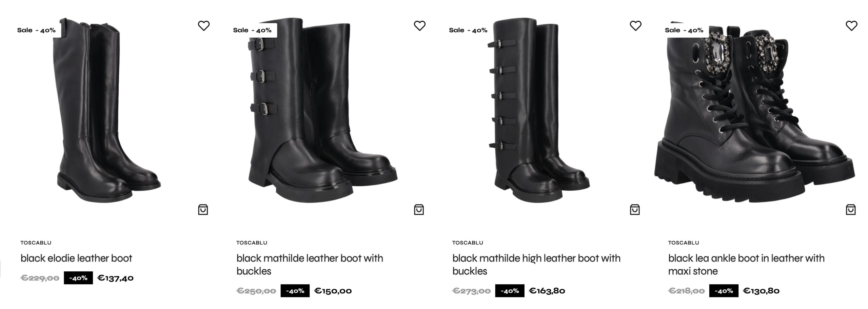Open the five-buckle mathilde high boot image
This screenshot has height=309, width=868.
(x=539, y=112)
